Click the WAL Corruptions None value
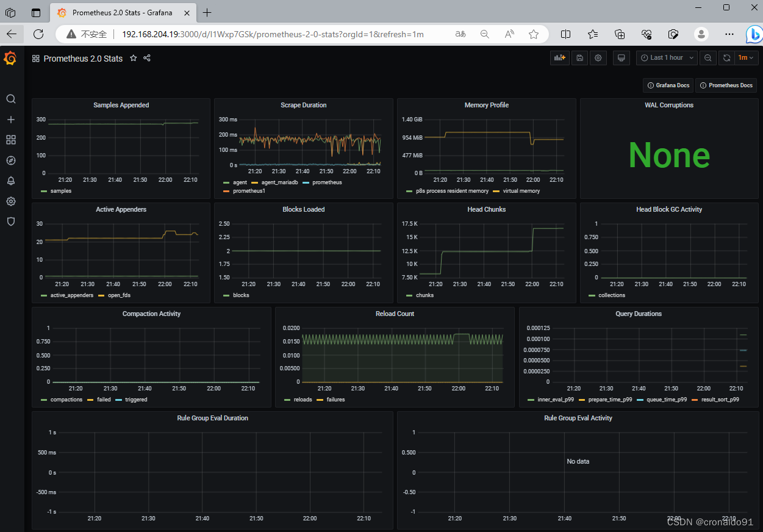This screenshot has width=763, height=532. click(669, 156)
